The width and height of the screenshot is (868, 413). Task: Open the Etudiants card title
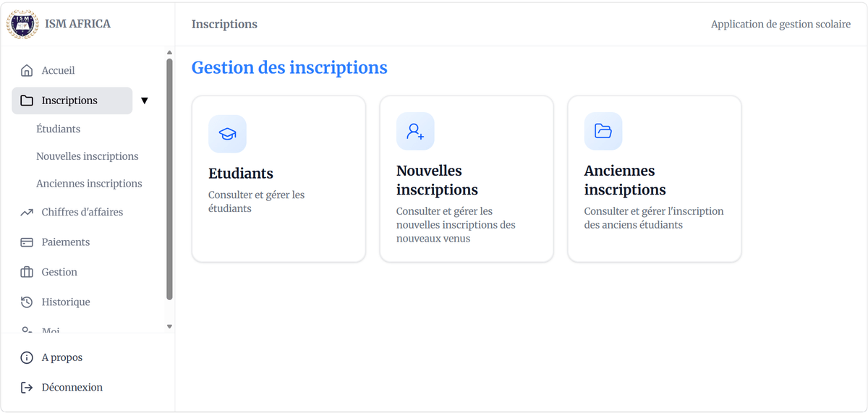pyautogui.click(x=241, y=174)
